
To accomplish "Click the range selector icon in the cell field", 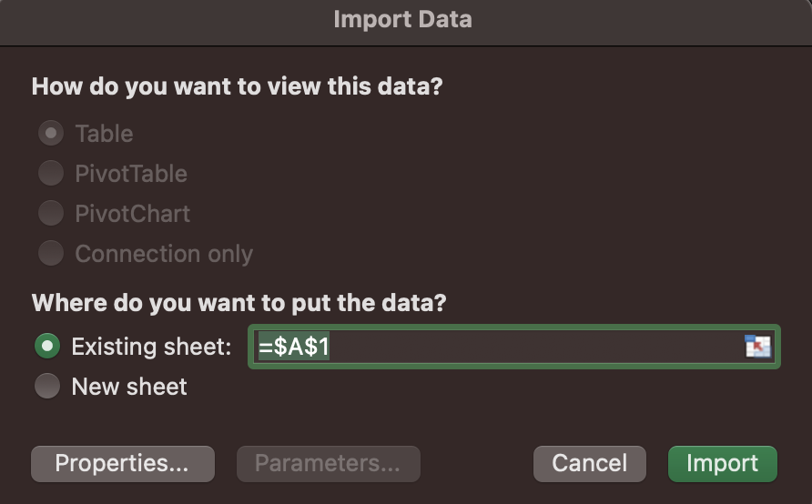I will [757, 347].
